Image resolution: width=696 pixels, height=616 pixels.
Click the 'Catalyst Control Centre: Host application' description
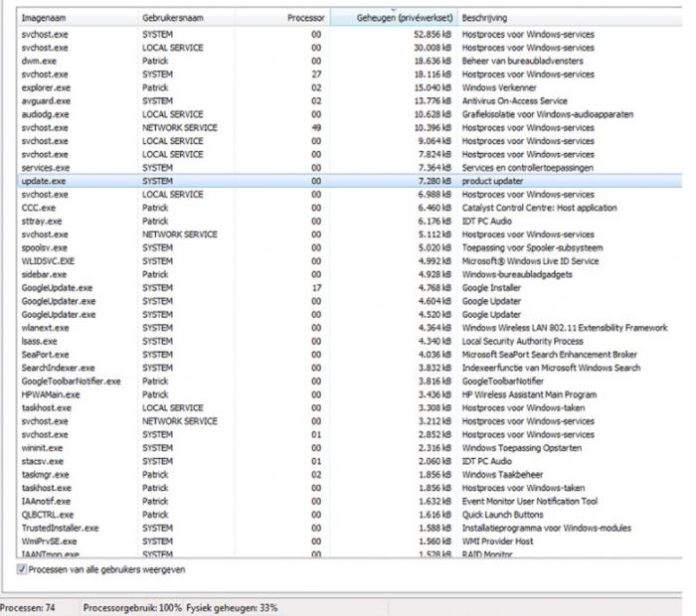click(539, 208)
